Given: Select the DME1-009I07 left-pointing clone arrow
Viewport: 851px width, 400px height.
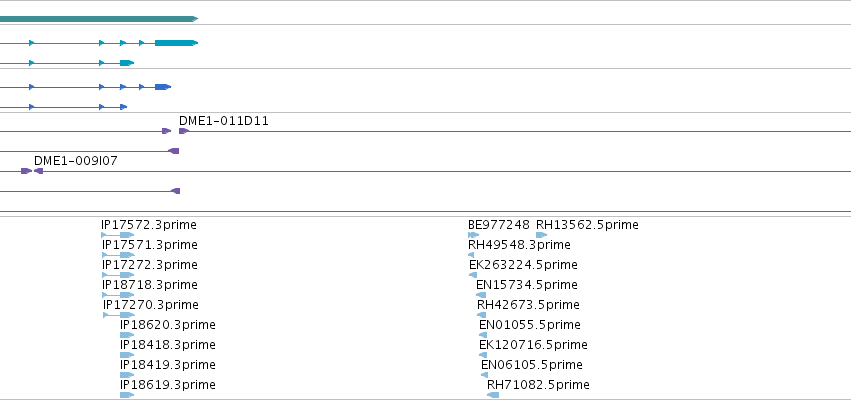Looking at the screenshot, I should pyautogui.click(x=39, y=171).
